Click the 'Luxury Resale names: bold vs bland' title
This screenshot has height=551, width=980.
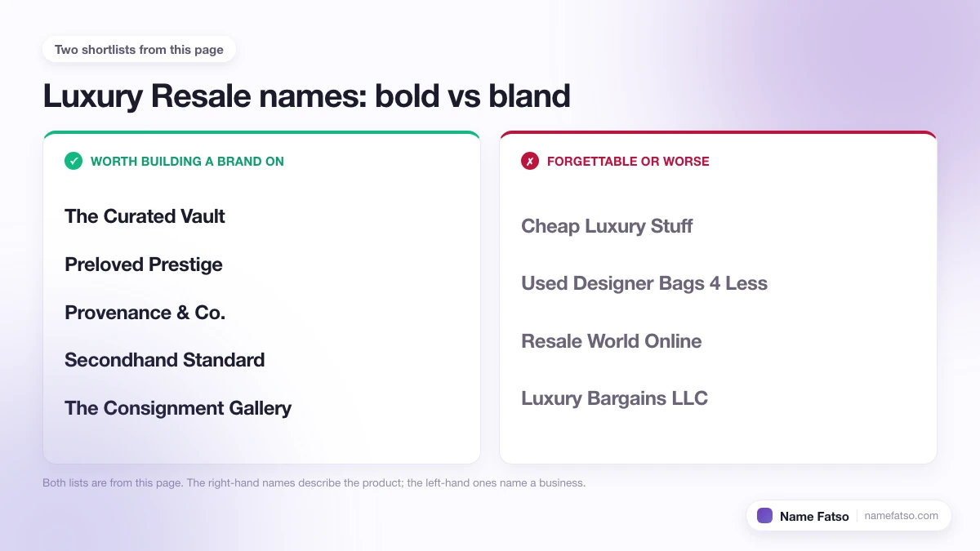(306, 96)
